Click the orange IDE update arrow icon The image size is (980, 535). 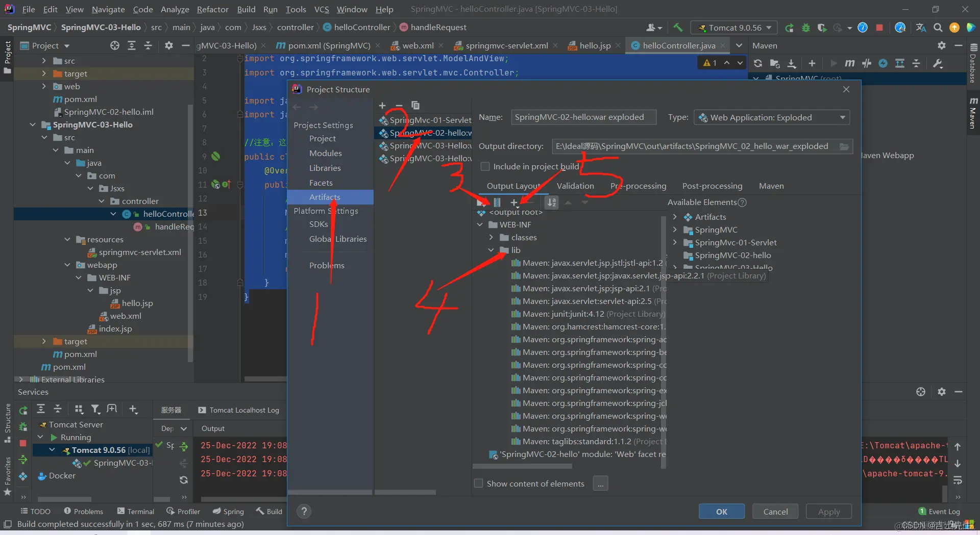coord(954,28)
